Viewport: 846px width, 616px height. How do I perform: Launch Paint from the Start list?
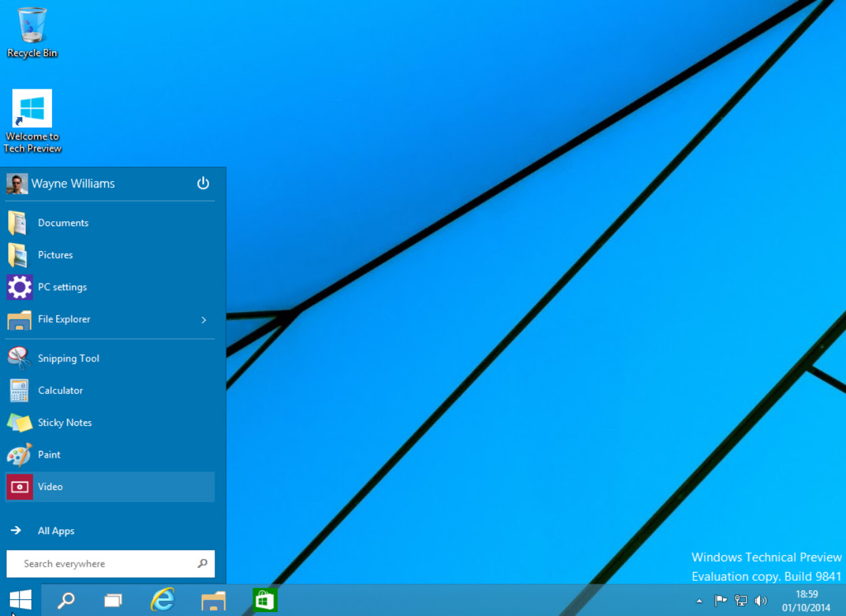110,455
